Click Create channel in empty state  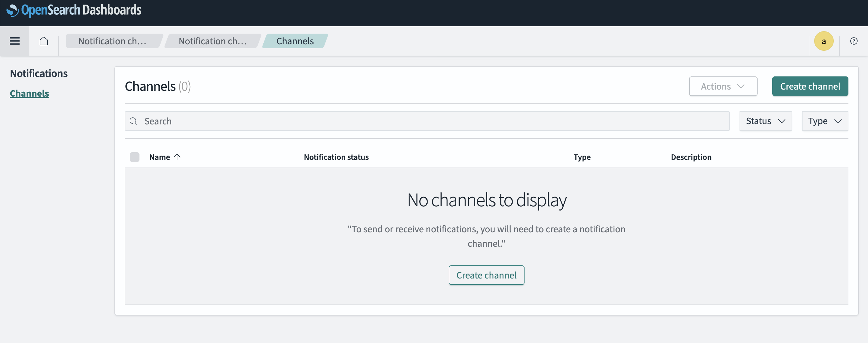coord(486,275)
